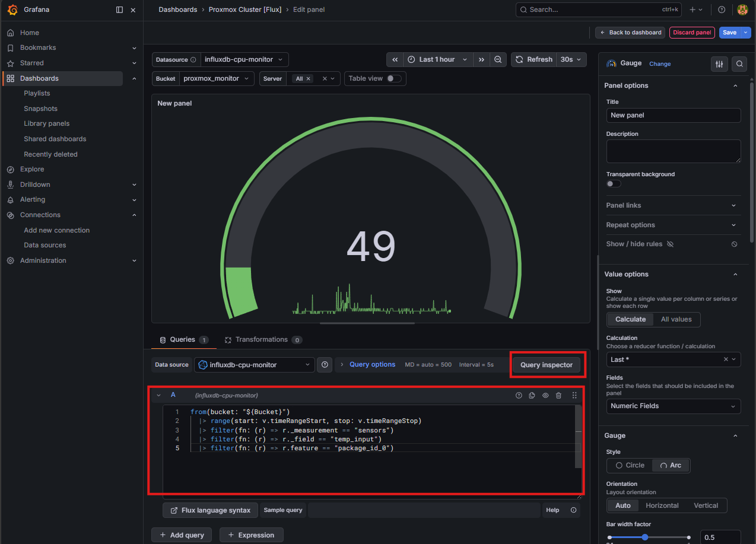
Task: Open Home in the sidebar
Action: tap(30, 33)
